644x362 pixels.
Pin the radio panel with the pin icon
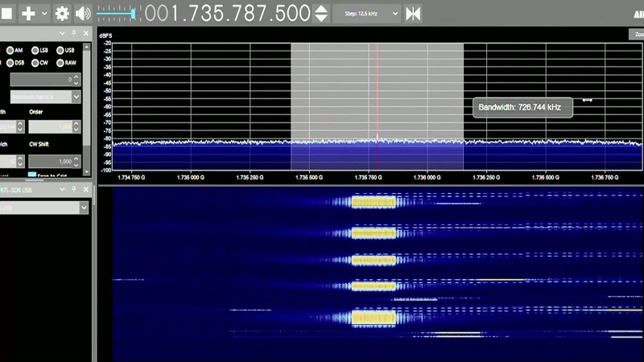pos(74,33)
